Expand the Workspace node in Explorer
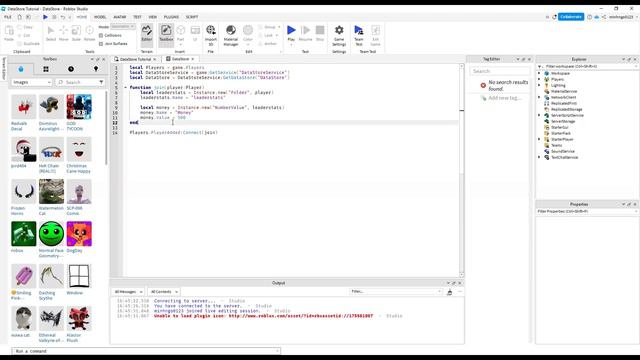This screenshot has height=360, width=640. pos(539,73)
